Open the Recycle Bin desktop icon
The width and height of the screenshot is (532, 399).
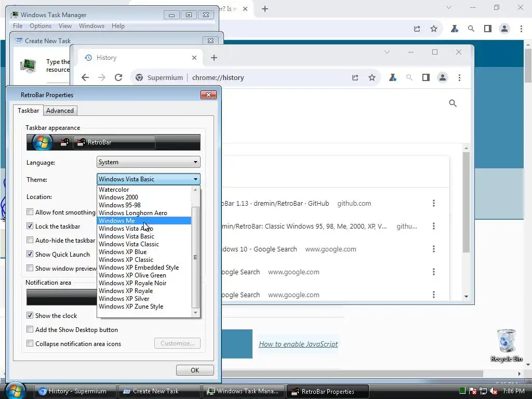pyautogui.click(x=506, y=345)
